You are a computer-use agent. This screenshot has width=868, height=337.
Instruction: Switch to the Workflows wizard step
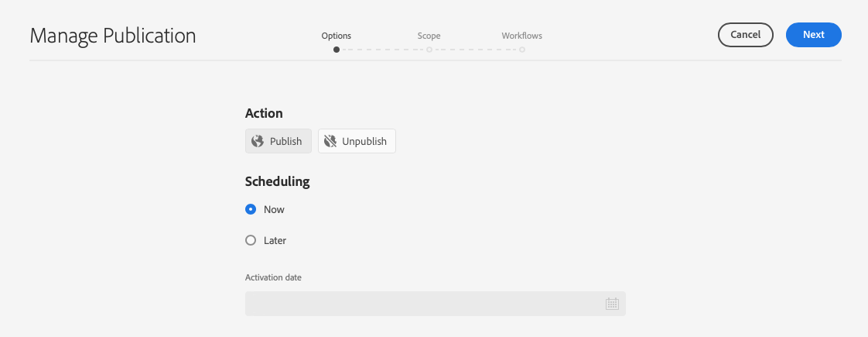(521, 36)
